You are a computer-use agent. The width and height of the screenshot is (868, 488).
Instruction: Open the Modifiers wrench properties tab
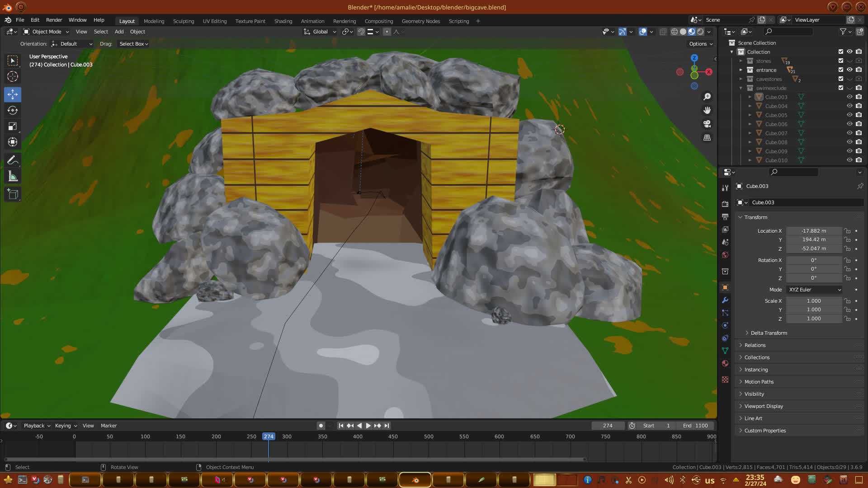(725, 300)
